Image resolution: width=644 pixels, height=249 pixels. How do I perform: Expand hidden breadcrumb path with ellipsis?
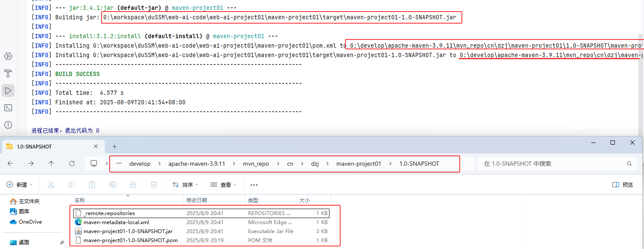(119, 164)
